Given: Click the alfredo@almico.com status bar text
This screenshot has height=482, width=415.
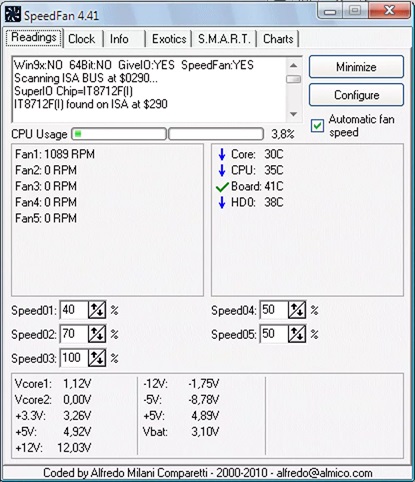Looking at the screenshot, I should click(324, 473).
